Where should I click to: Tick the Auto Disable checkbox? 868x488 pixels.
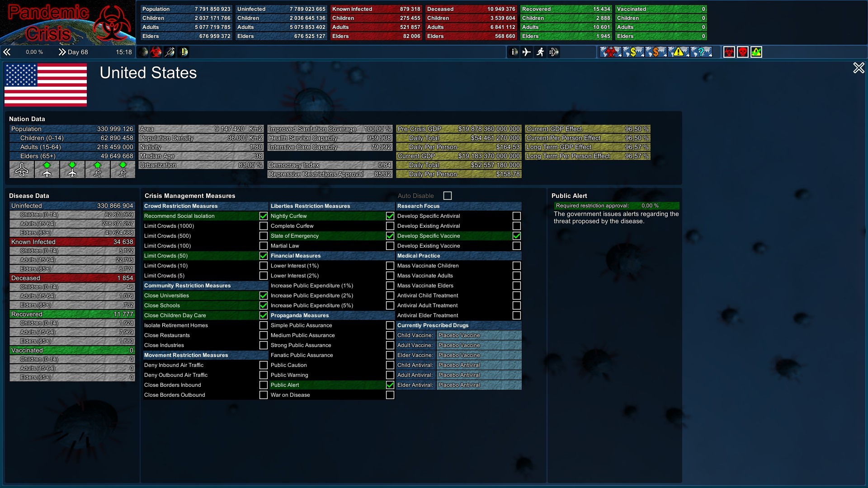[447, 196]
